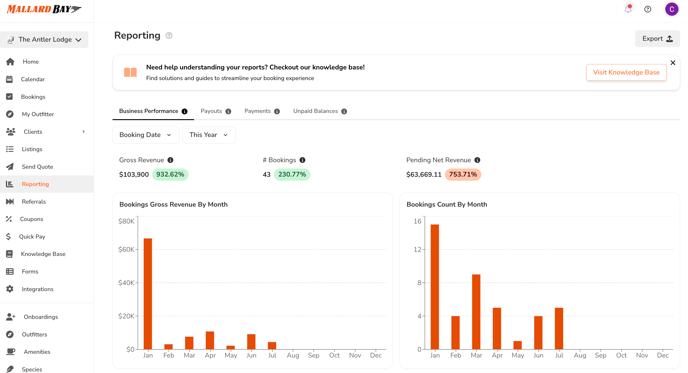Dismiss the knowledge base help banner

(x=673, y=63)
